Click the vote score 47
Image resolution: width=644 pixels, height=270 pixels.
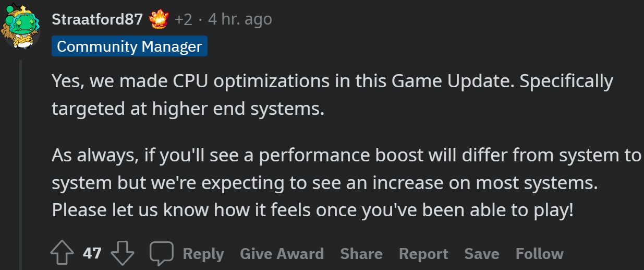point(92,254)
